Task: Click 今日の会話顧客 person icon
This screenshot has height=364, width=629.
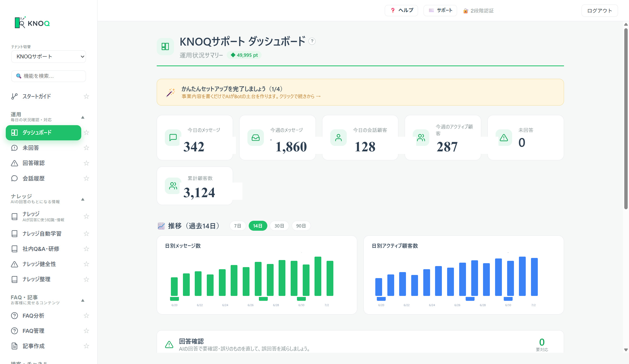Action: click(x=338, y=137)
